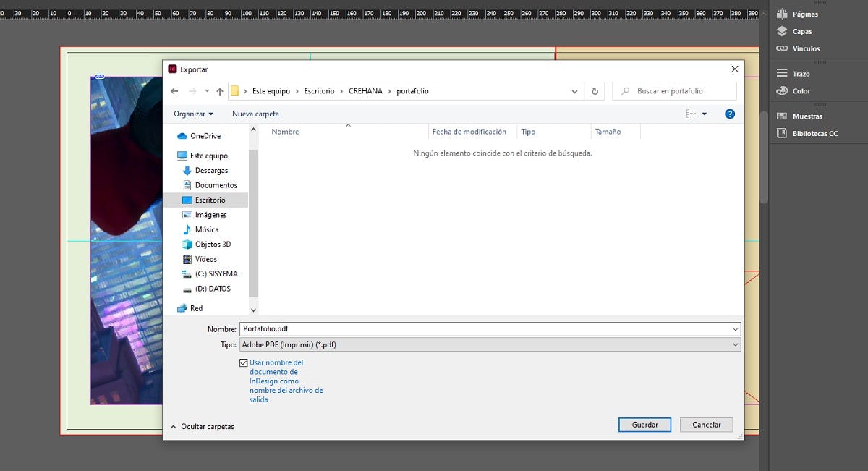
Task: Click the dialog help question mark icon
Action: pyautogui.click(x=730, y=114)
